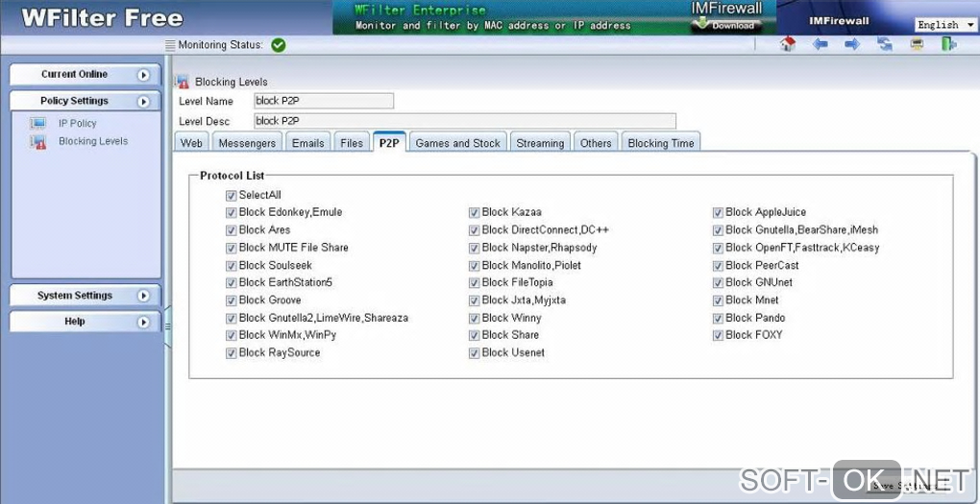Viewport: 980px width, 504px height.
Task: Click the Blocking Levels header icon
Action: [x=182, y=82]
